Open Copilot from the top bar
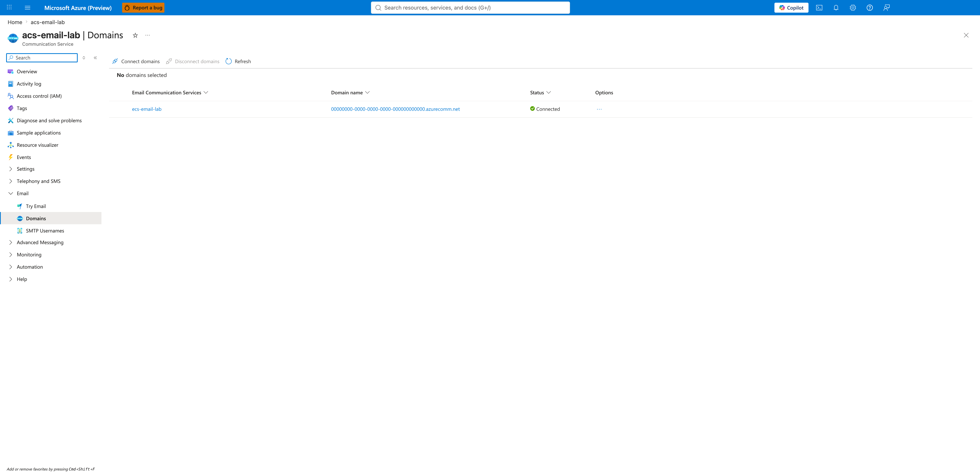Viewport: 980px width, 473px height. (x=791, y=8)
